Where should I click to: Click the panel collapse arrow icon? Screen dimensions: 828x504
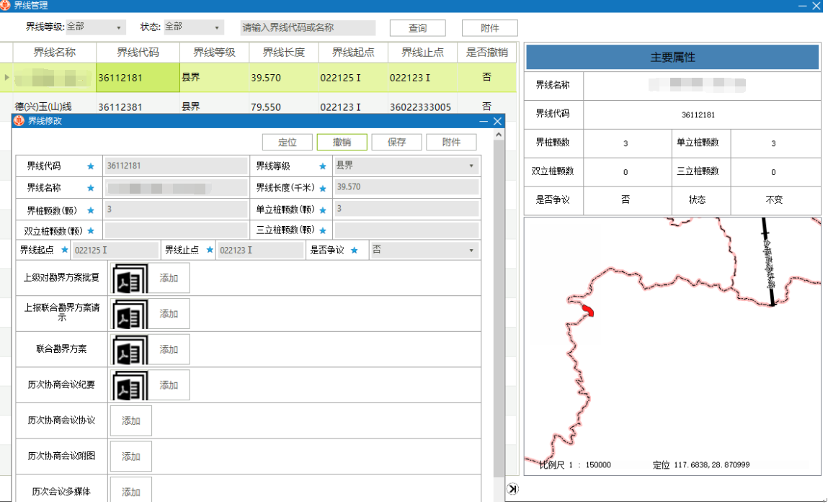[512, 489]
